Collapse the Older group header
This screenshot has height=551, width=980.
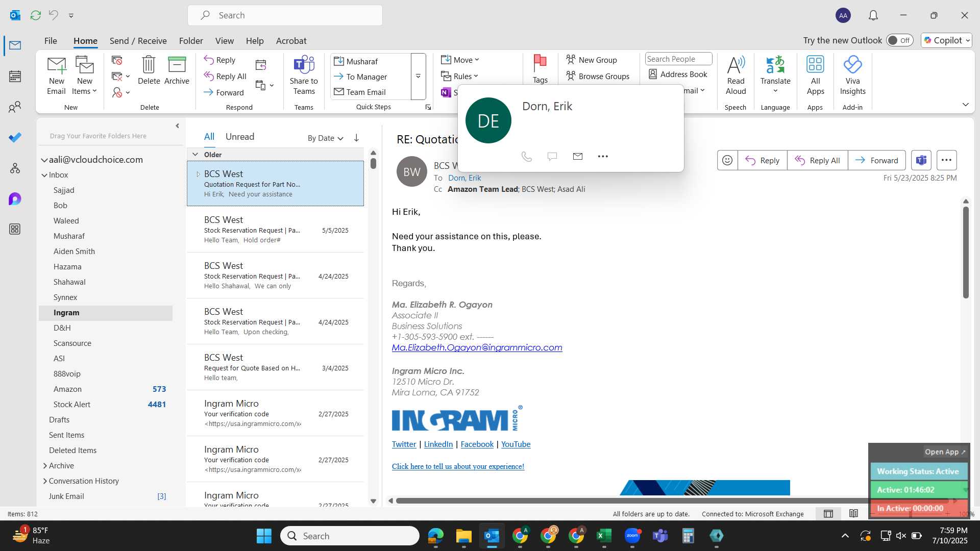pos(195,155)
